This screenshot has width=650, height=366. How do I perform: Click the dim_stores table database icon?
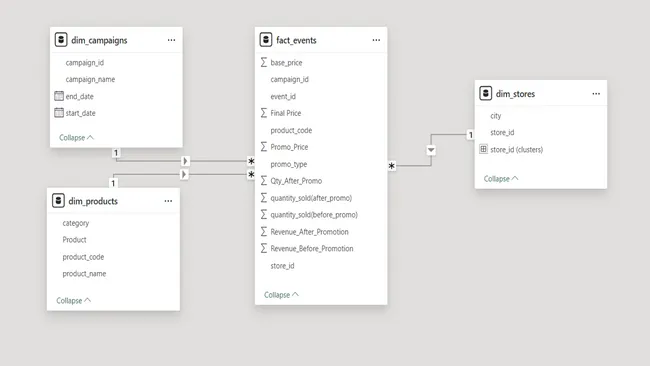485,93
